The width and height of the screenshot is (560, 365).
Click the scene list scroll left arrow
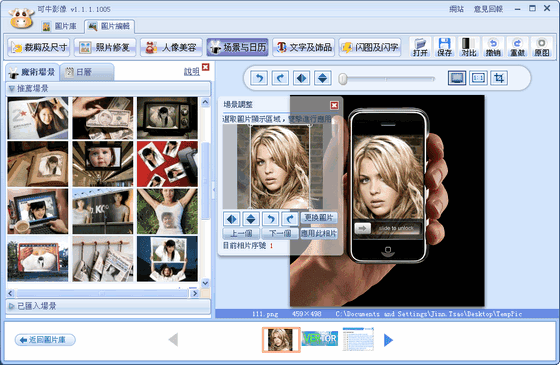(x=11, y=293)
